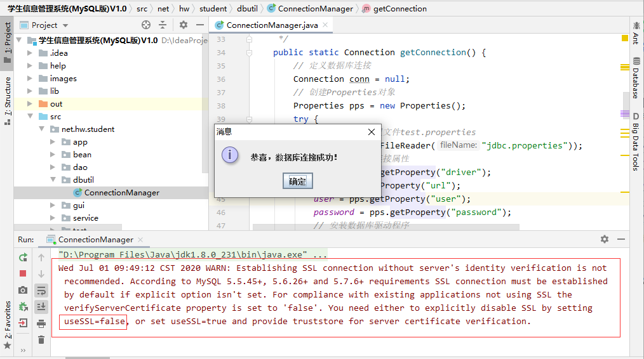Close the 消息 dialog with X
The height and width of the screenshot is (359, 644).
[372, 132]
